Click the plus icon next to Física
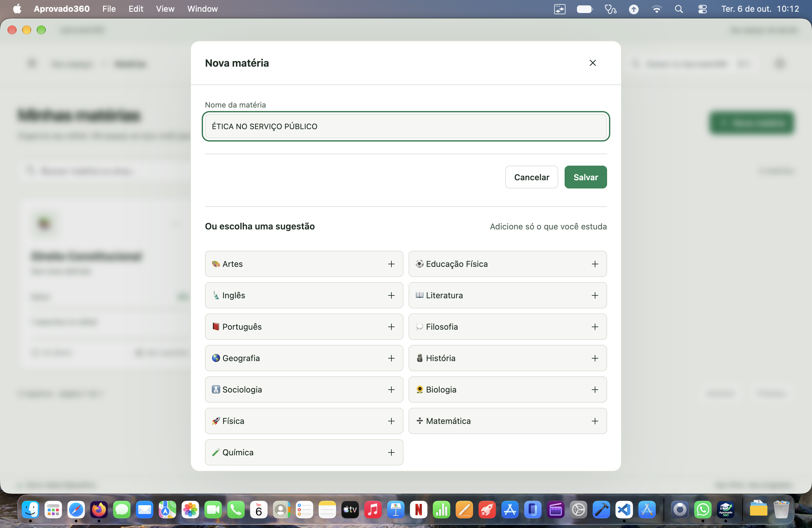Viewport: 812px width, 528px height. click(x=391, y=421)
